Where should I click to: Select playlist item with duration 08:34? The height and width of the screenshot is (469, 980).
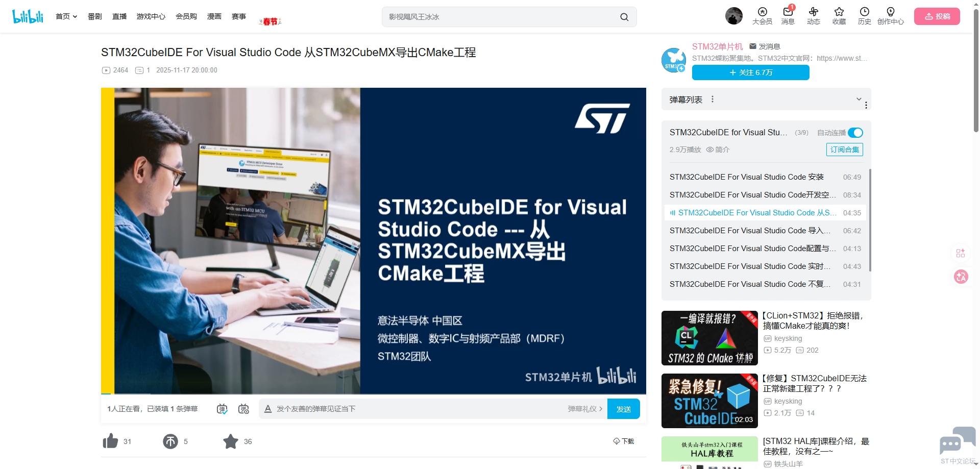[x=765, y=195]
